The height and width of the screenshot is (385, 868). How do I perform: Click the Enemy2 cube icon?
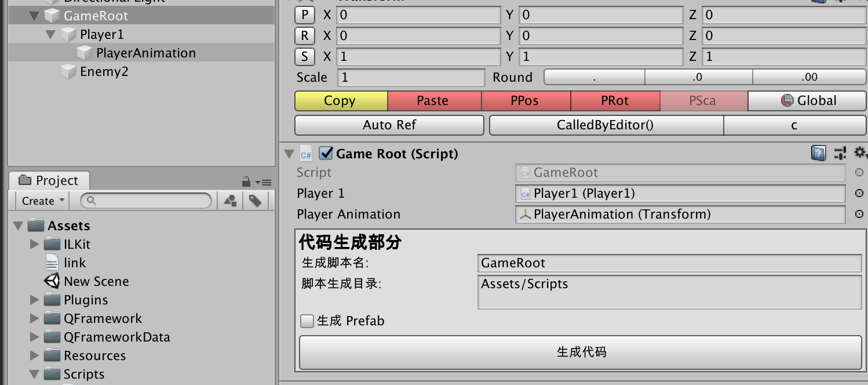click(x=68, y=71)
